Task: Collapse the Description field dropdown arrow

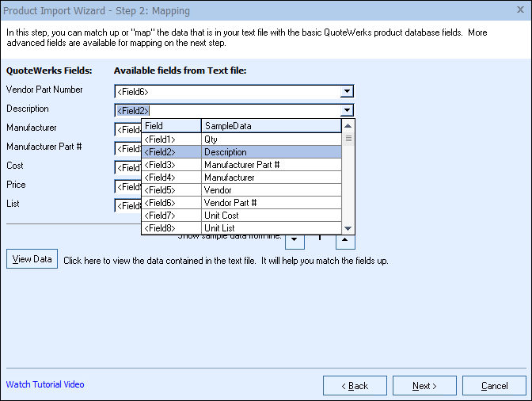Action: (x=347, y=111)
